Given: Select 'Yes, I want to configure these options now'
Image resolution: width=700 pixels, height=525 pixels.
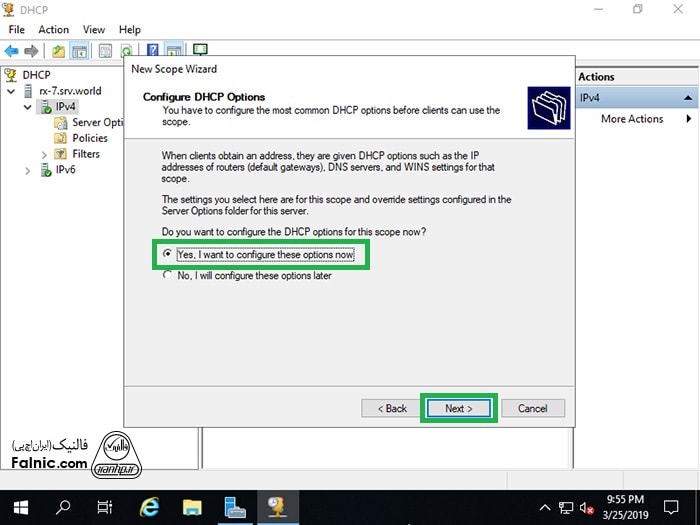Looking at the screenshot, I should coord(167,255).
